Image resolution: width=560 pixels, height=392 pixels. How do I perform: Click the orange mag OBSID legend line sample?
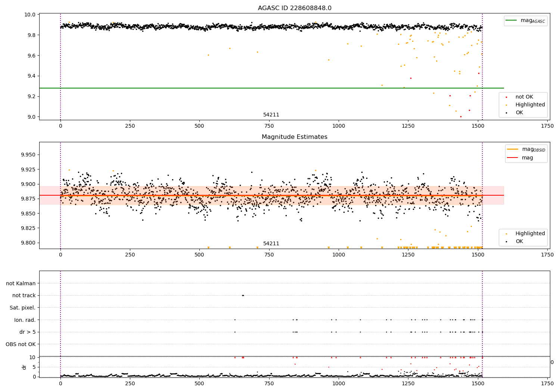tap(513, 149)
